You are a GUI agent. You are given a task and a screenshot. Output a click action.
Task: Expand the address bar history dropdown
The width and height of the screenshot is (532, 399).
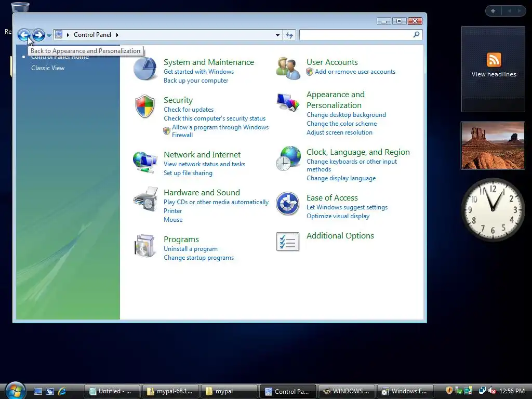[277, 35]
